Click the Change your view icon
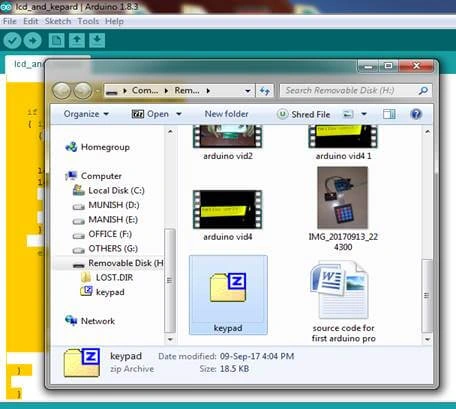The height and width of the screenshot is (409, 456). pos(348,114)
